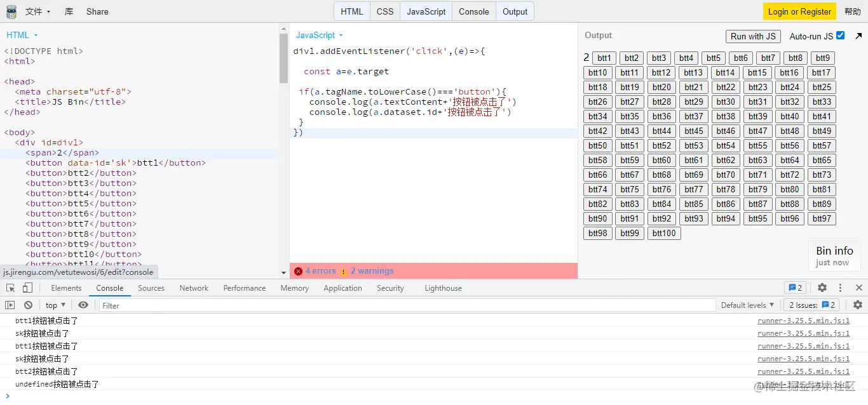Open the 2 Issues indicator
Screen dimensions: 868x405
coord(811,305)
